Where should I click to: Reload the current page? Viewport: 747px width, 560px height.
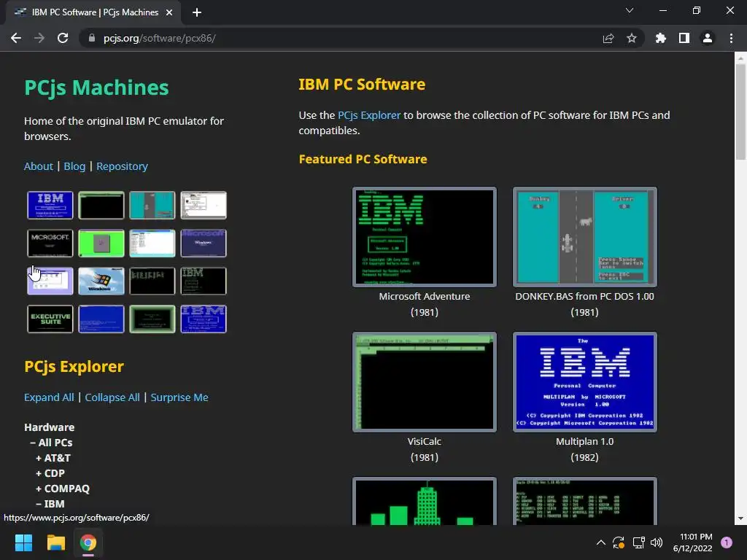click(x=63, y=38)
